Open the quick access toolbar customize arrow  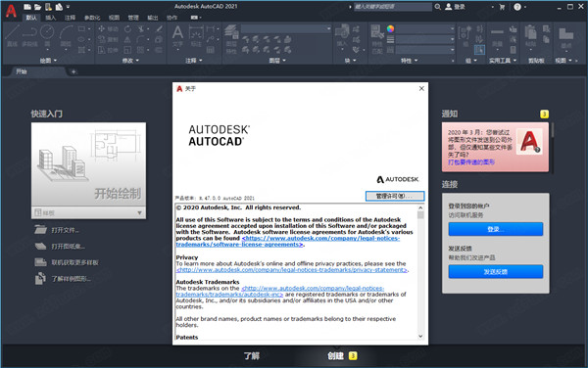(x=68, y=7)
